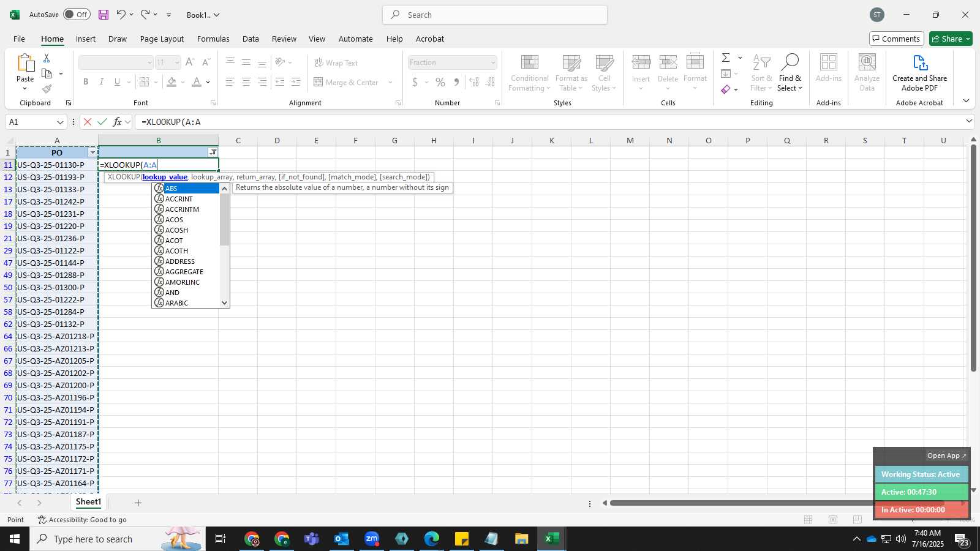Click the Share button
This screenshot has width=980, height=551.
click(951, 39)
